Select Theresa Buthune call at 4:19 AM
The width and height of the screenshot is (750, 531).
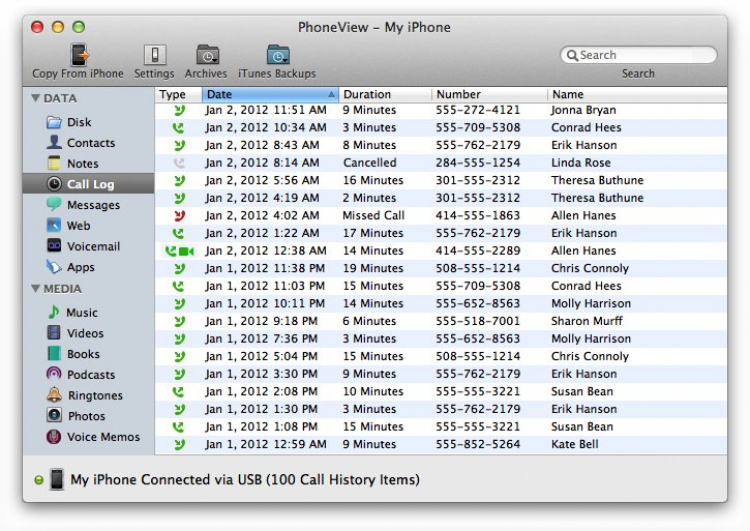(x=441, y=198)
